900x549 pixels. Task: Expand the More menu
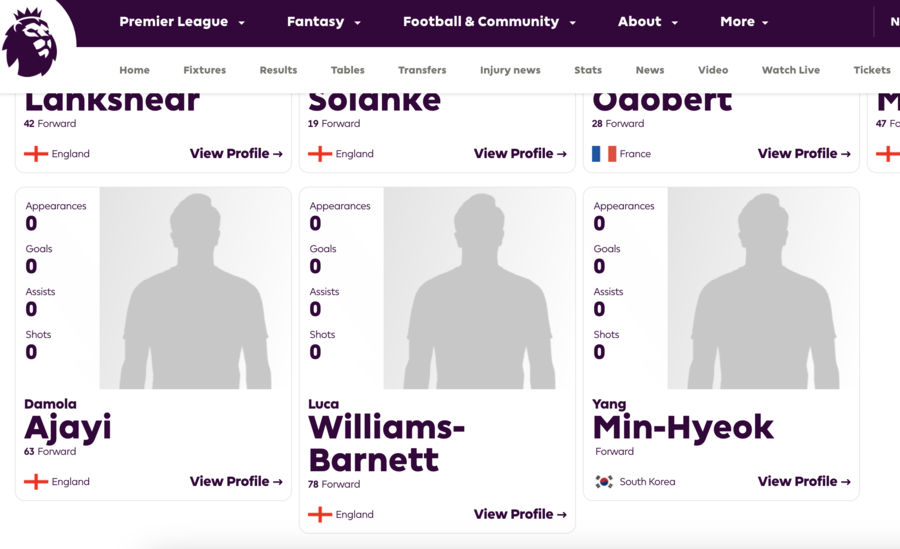point(744,22)
